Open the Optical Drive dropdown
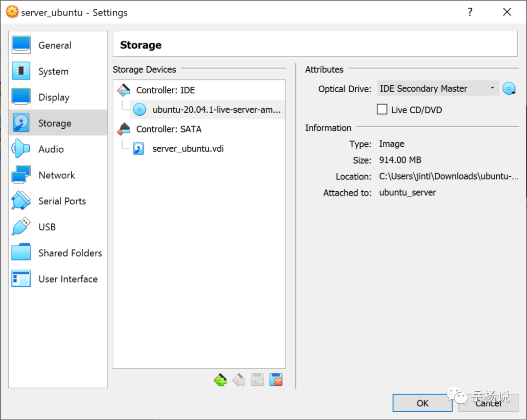This screenshot has height=420, width=527. (438, 88)
